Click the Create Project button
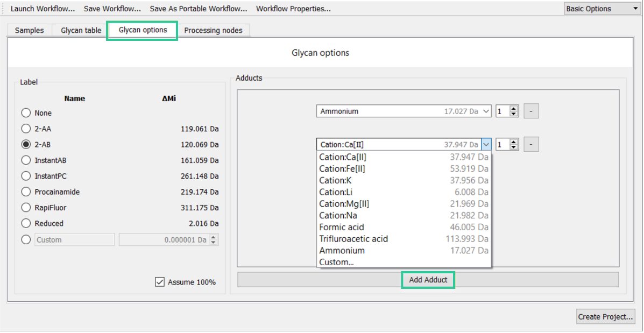This screenshot has width=644, height=333. click(x=605, y=317)
